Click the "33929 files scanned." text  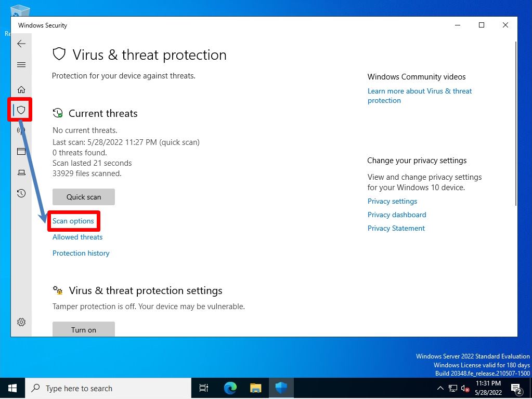point(87,174)
